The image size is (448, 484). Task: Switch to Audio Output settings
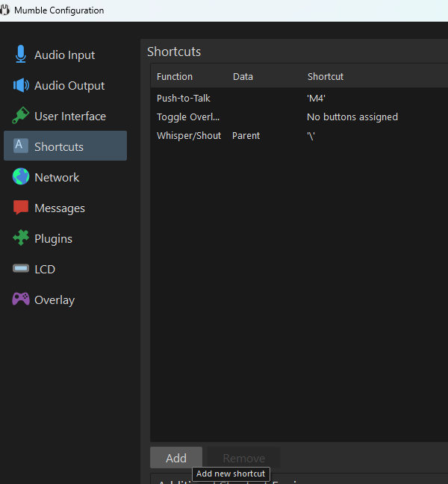[x=65, y=85]
